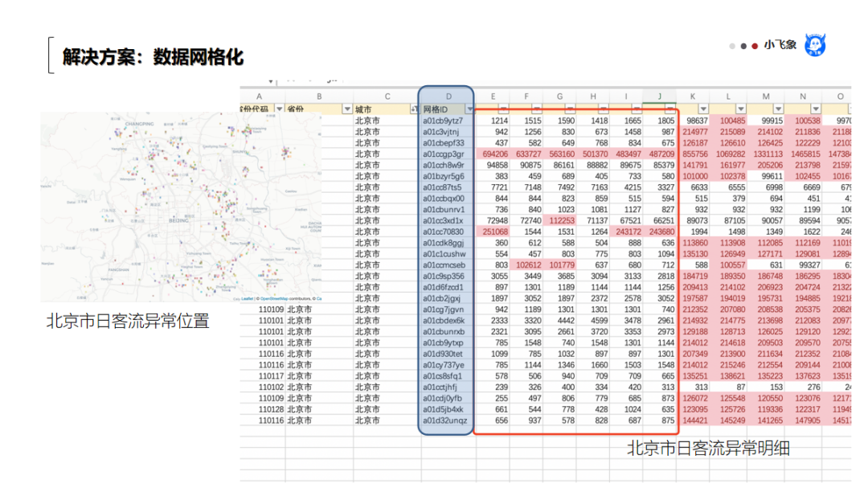The image size is (868, 484).
Task: Click province code cell 110128
Action: click(263, 409)
